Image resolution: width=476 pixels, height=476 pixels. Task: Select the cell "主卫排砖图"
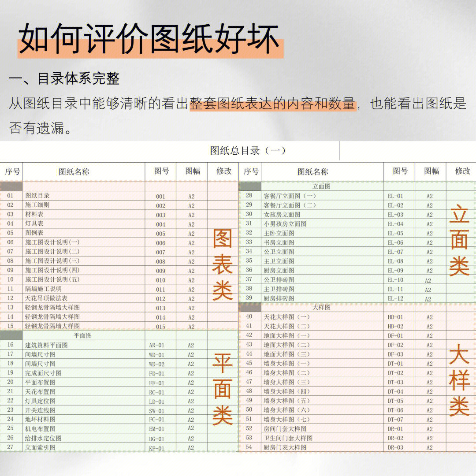[x=279, y=289]
